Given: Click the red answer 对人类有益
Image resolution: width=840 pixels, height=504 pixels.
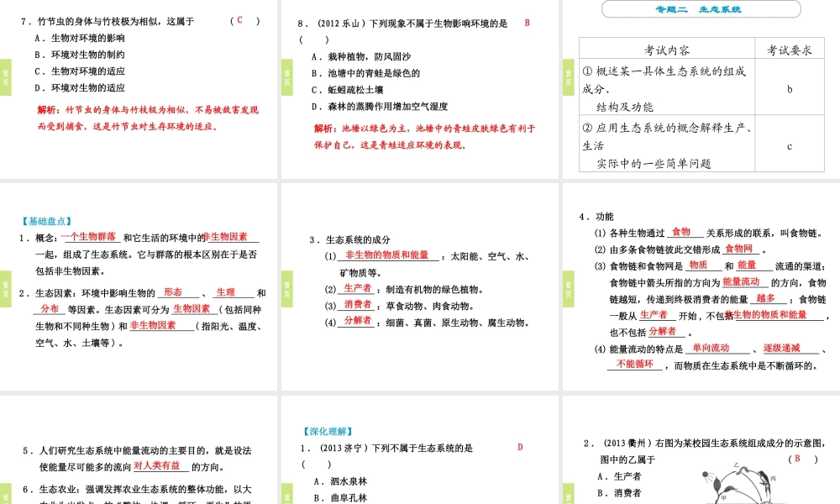Looking at the screenshot, I should [x=156, y=466].
